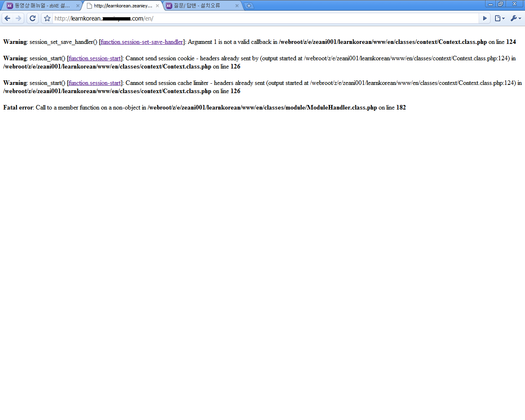Minimize the browser window

(x=490, y=4)
